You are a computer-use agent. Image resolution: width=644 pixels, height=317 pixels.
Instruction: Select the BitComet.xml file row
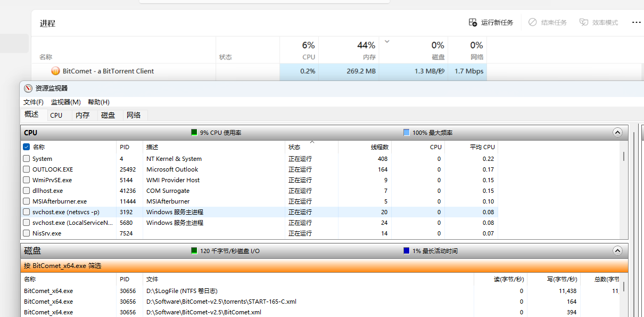coord(321,312)
